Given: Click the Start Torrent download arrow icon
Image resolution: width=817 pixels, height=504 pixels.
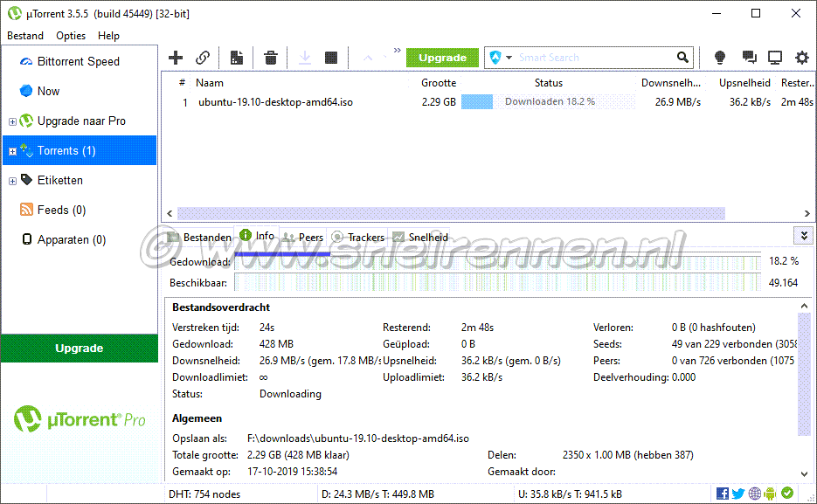Looking at the screenshot, I should [x=305, y=58].
